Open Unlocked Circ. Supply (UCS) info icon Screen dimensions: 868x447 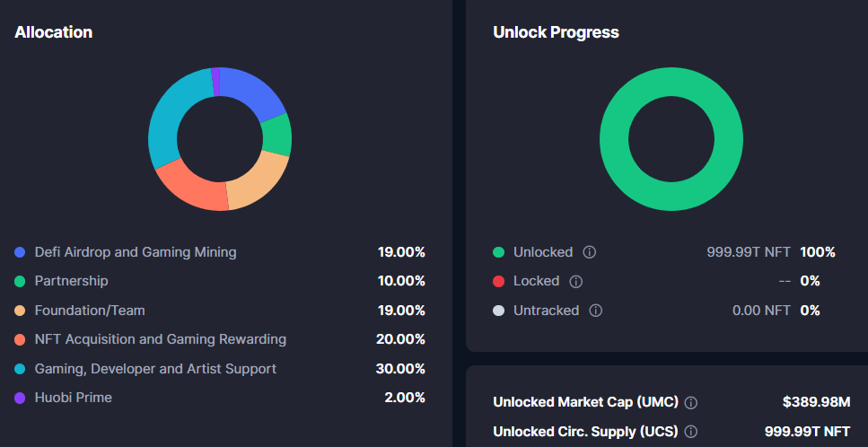click(690, 432)
